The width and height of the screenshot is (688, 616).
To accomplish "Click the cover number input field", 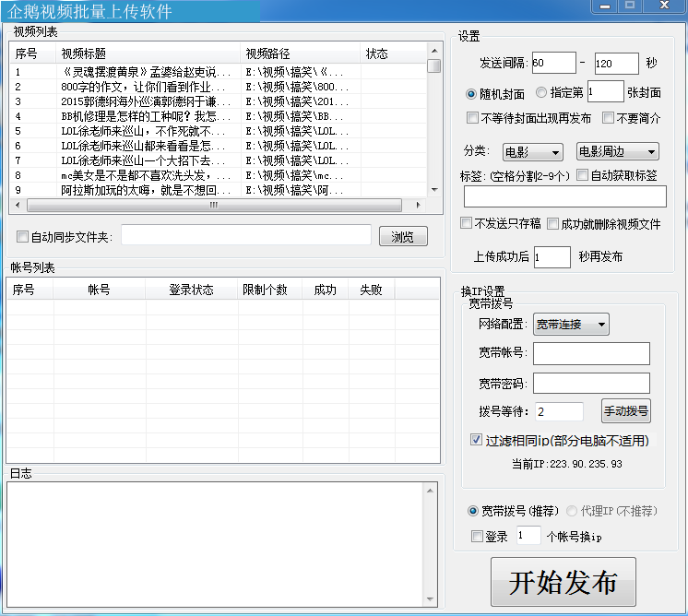I will [x=606, y=91].
